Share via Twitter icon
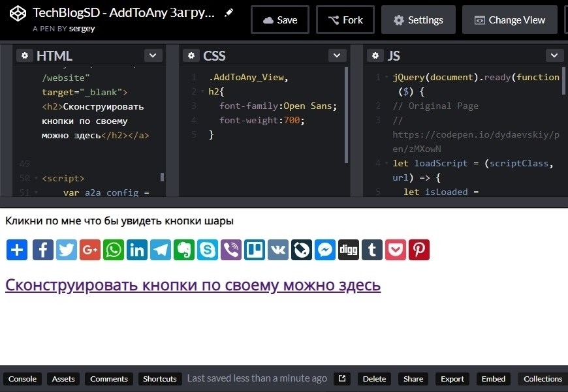The image size is (568, 392). [x=67, y=250]
